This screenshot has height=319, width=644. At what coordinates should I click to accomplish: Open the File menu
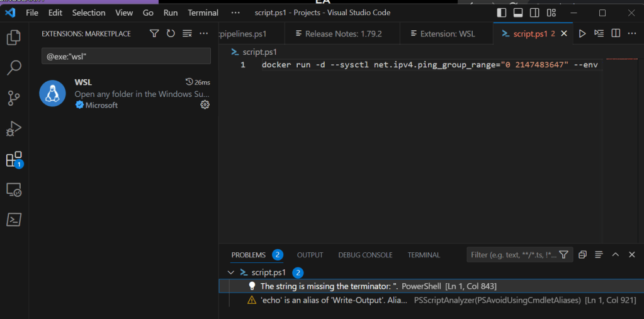click(x=32, y=13)
